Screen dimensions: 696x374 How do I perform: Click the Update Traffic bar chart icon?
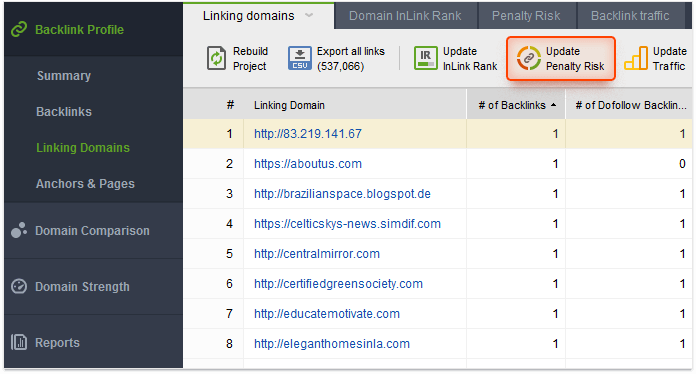point(636,59)
